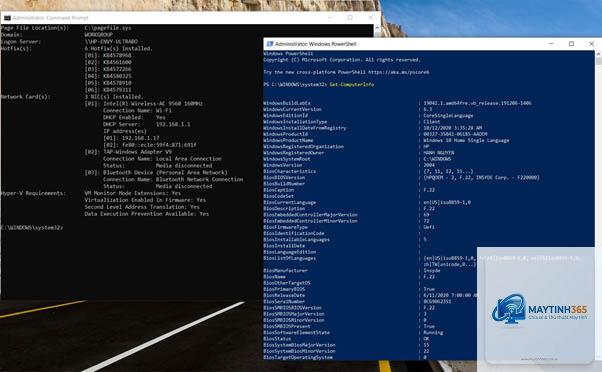
Task: Click the WindowsInstallationType property name
Action: pos(295,122)
